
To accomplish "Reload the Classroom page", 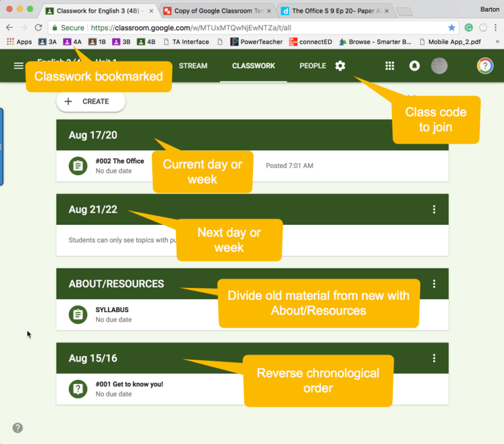I will [x=39, y=28].
